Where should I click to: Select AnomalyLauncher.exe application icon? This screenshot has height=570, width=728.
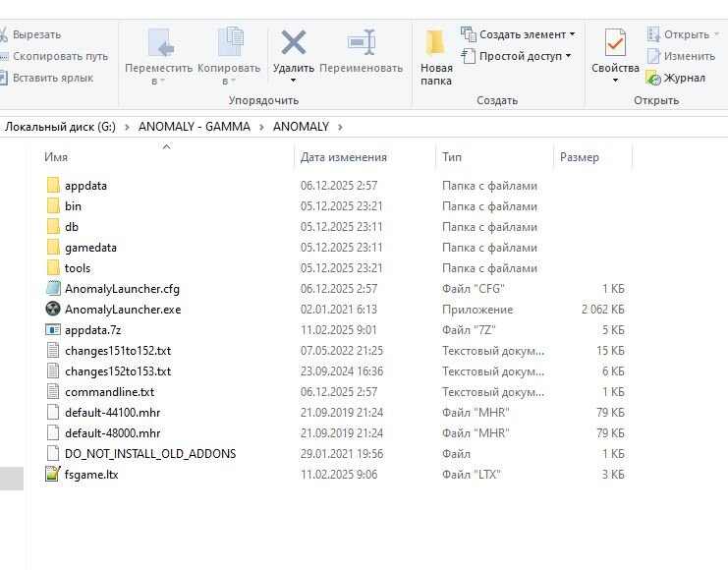tap(53, 310)
